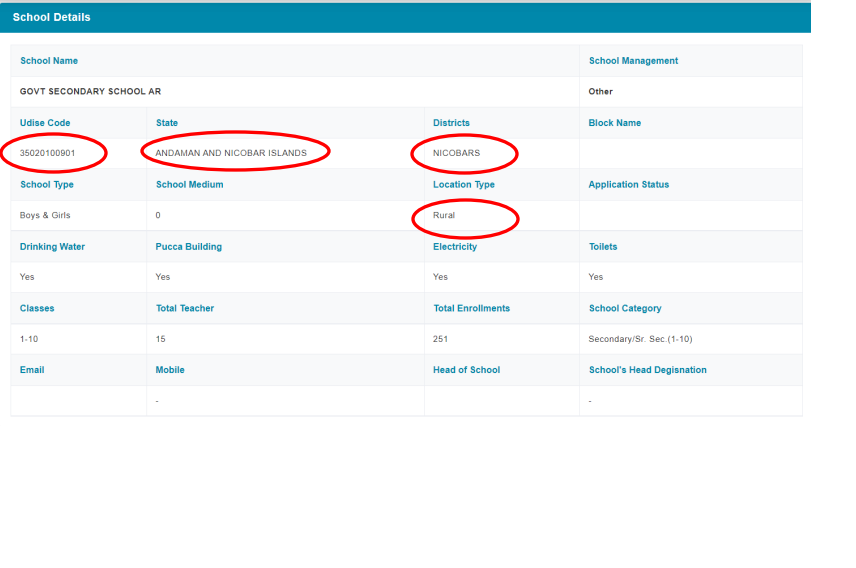The height and width of the screenshot is (568, 856).
Task: Select the Mobile label
Action: [x=170, y=370]
